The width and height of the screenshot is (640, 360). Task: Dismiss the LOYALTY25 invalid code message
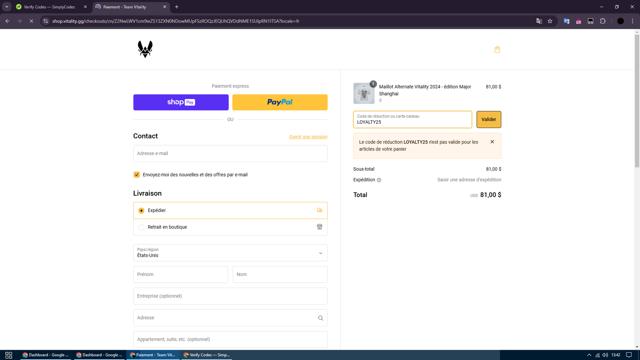[x=492, y=142]
